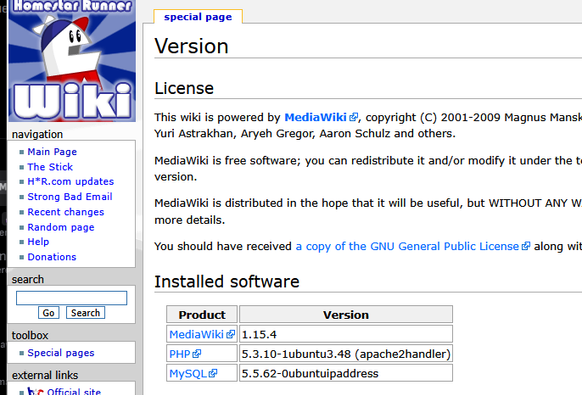Image resolution: width=582 pixels, height=395 pixels.
Task: Click the Official site H*R icon
Action: coord(36,391)
